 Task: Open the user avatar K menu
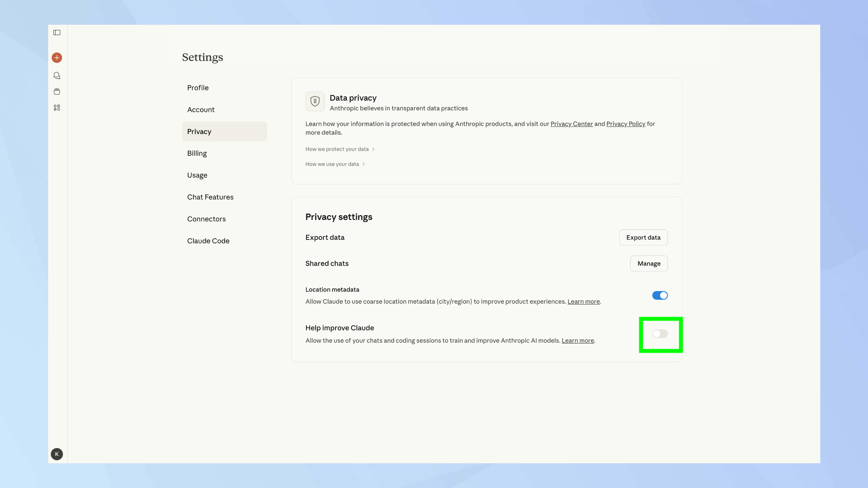(x=57, y=454)
